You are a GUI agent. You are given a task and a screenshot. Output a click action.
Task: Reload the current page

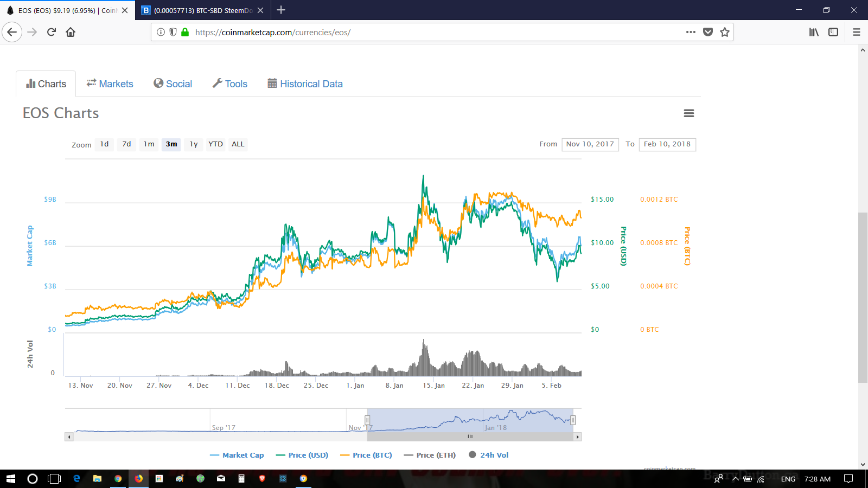52,32
